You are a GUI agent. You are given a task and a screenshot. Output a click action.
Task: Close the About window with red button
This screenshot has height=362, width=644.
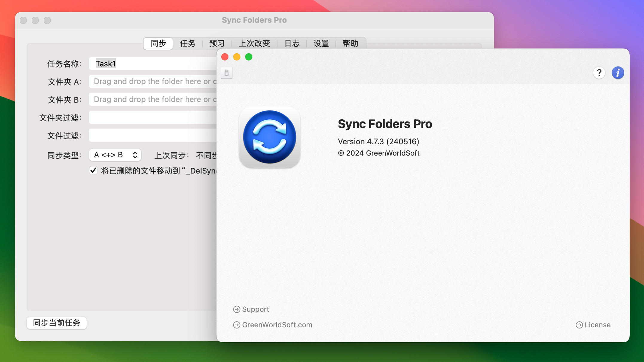tap(225, 57)
